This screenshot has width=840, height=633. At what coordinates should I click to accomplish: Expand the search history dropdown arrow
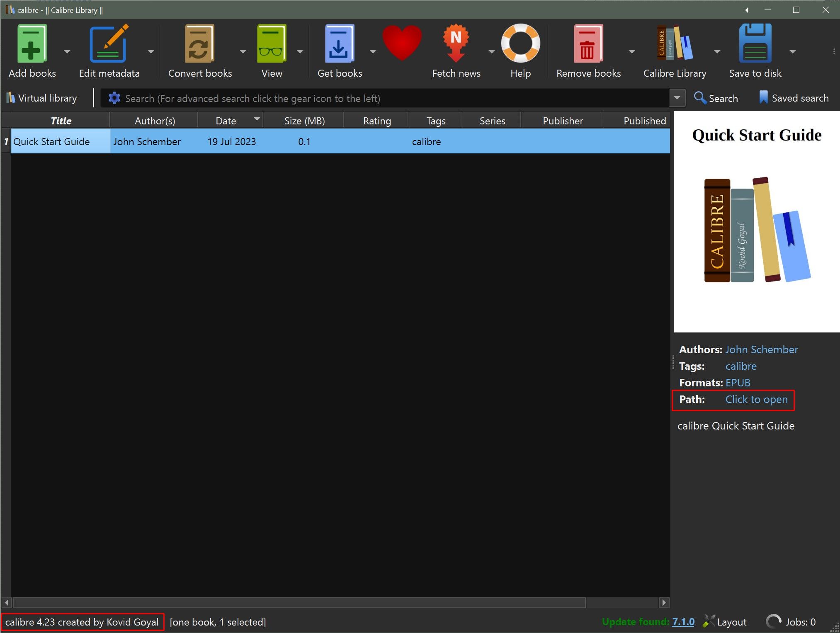pos(677,98)
